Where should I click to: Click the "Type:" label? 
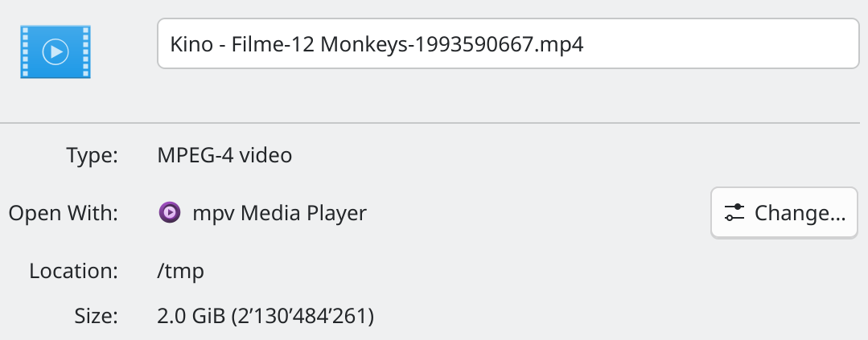pyautogui.click(x=92, y=154)
